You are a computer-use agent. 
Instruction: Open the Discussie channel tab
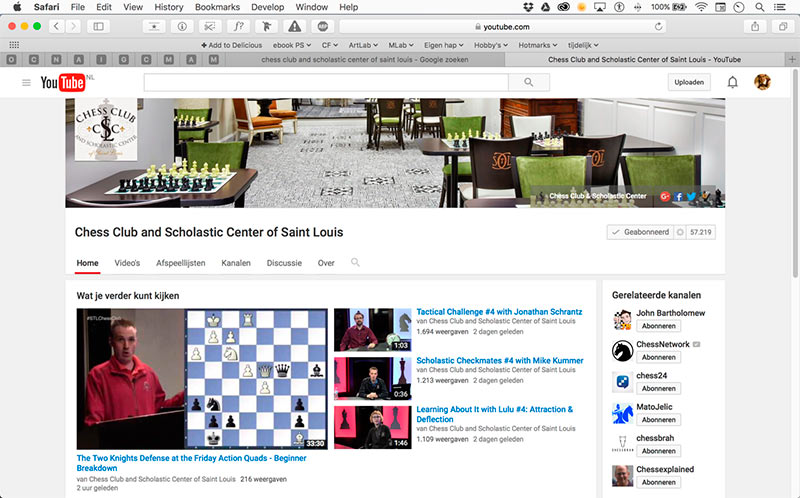coord(284,263)
